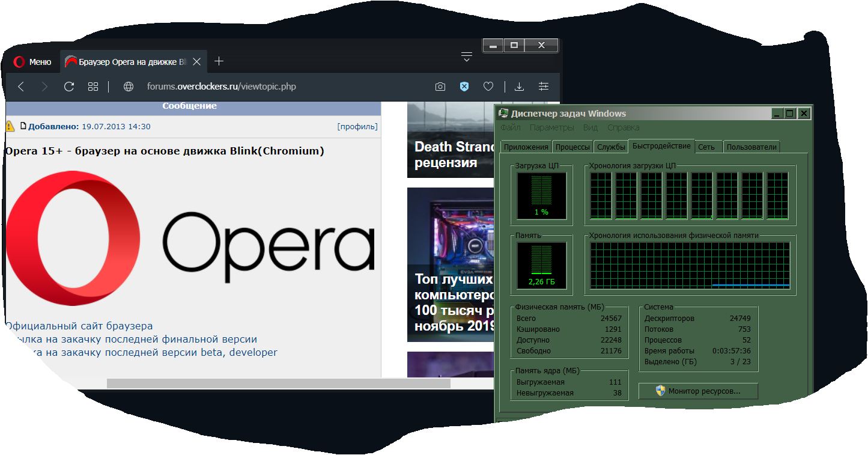868x455 pixels.
Task: Click the Потоков value 753
Action: pos(744,329)
